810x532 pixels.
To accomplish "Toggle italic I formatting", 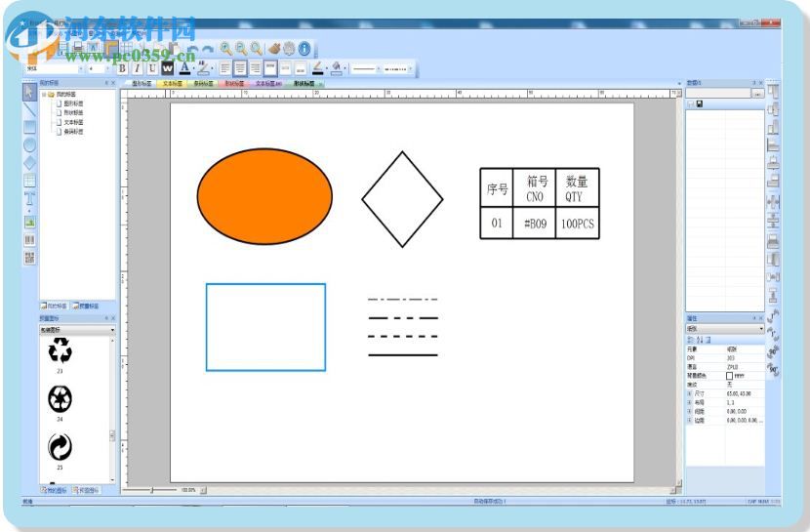I will pos(137,68).
